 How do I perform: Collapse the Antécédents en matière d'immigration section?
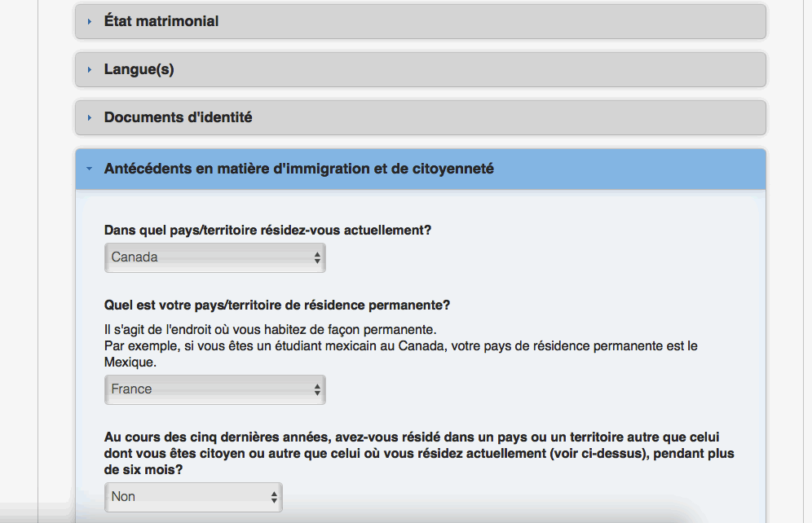pyautogui.click(x=298, y=169)
